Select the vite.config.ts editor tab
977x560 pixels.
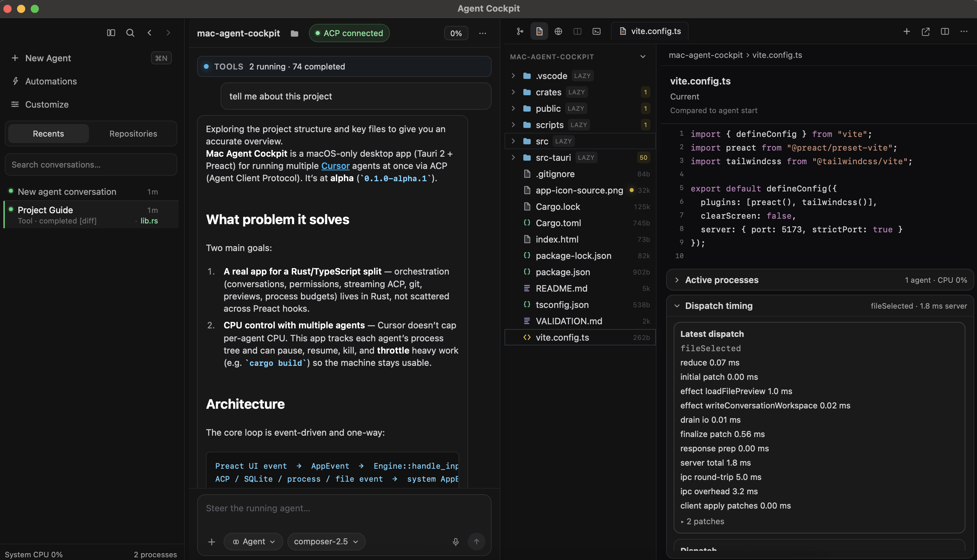coord(650,31)
